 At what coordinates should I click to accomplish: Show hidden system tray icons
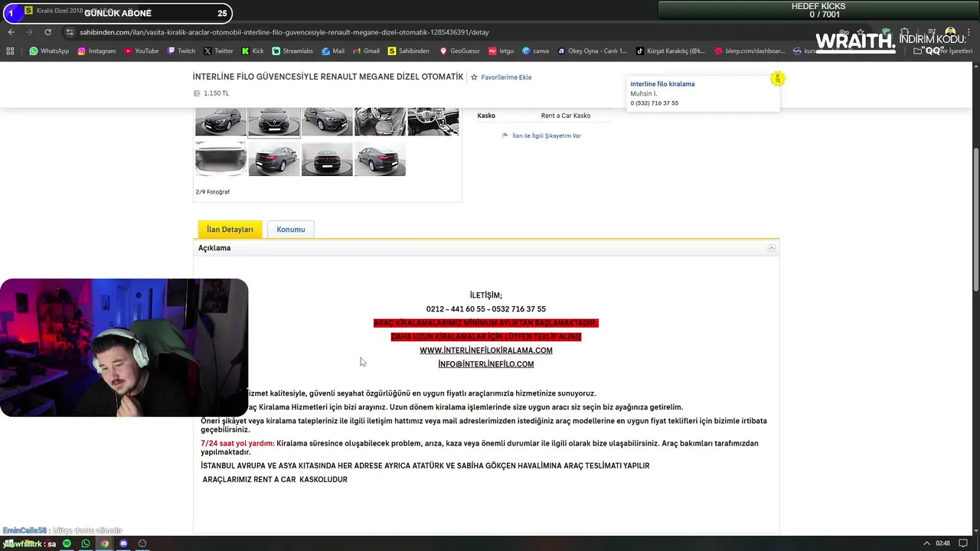[x=926, y=543]
